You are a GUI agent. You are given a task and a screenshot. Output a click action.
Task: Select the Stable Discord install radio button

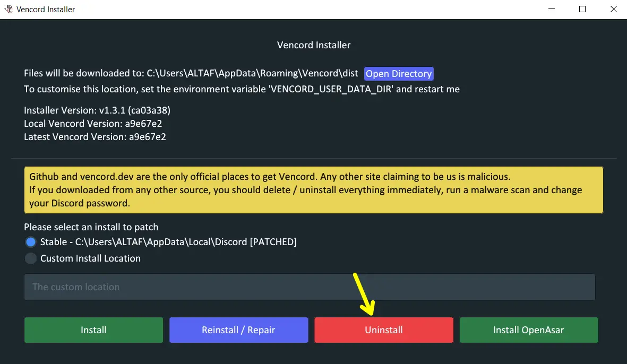click(30, 241)
